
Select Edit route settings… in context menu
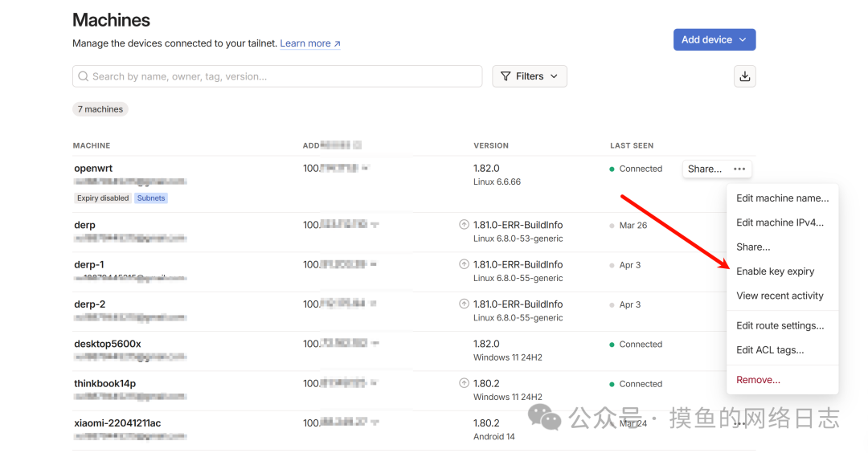tap(780, 326)
